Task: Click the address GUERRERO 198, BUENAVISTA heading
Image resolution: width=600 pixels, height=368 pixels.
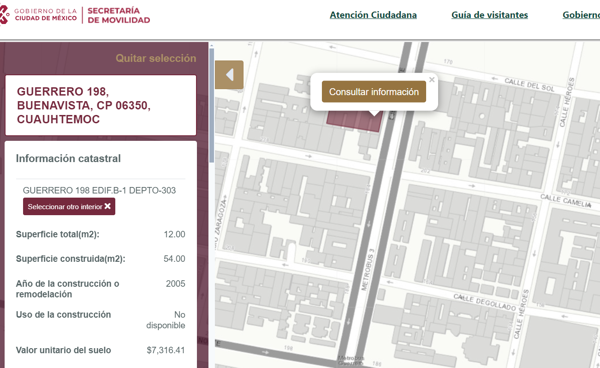Action: coord(84,105)
